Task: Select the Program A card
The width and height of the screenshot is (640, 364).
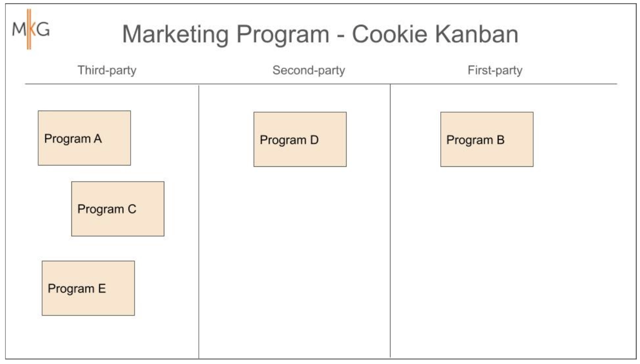Action: pyautogui.click(x=84, y=138)
